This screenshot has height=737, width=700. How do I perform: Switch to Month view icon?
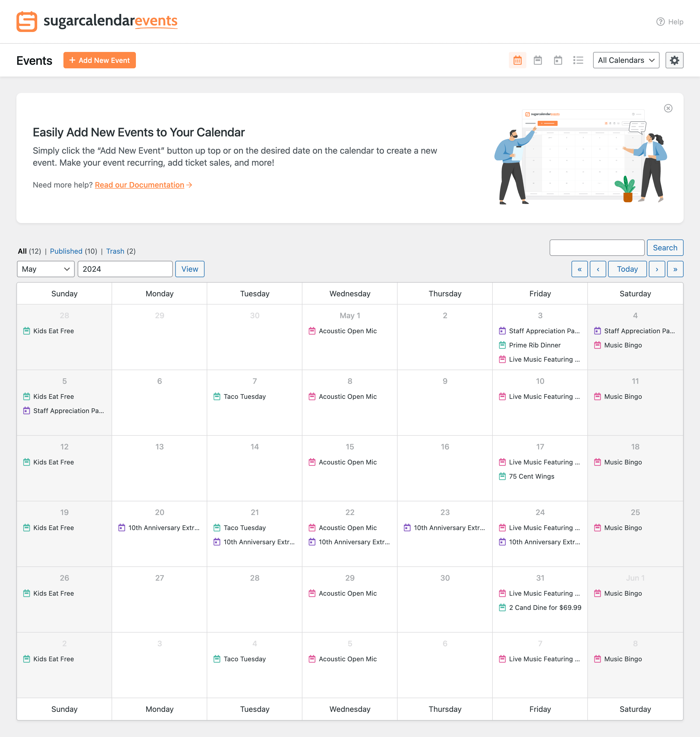pos(517,60)
